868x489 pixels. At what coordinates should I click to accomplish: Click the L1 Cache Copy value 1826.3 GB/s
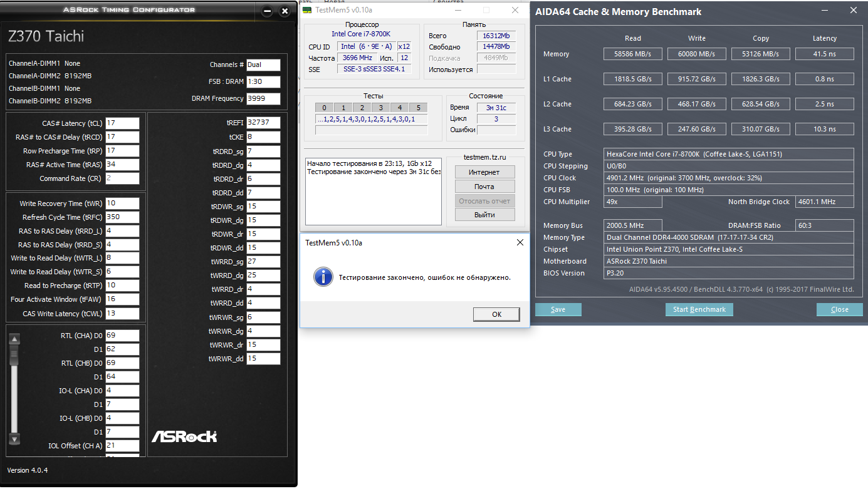[760, 79]
